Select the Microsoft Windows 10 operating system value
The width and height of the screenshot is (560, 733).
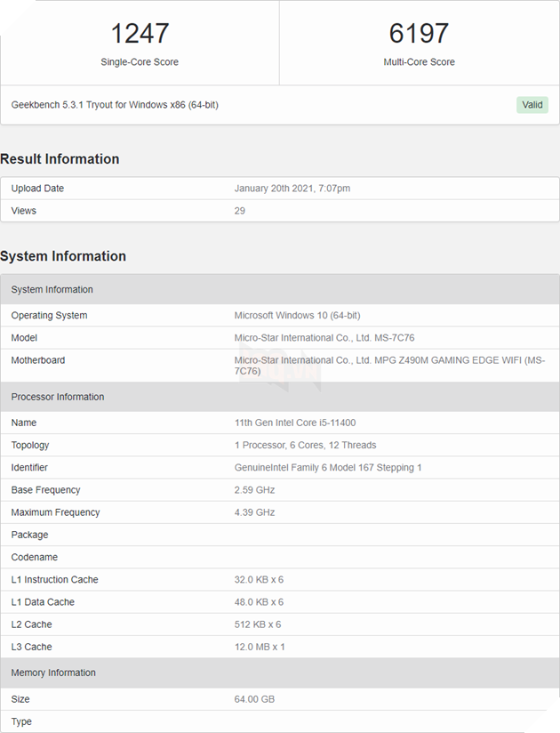click(x=297, y=316)
